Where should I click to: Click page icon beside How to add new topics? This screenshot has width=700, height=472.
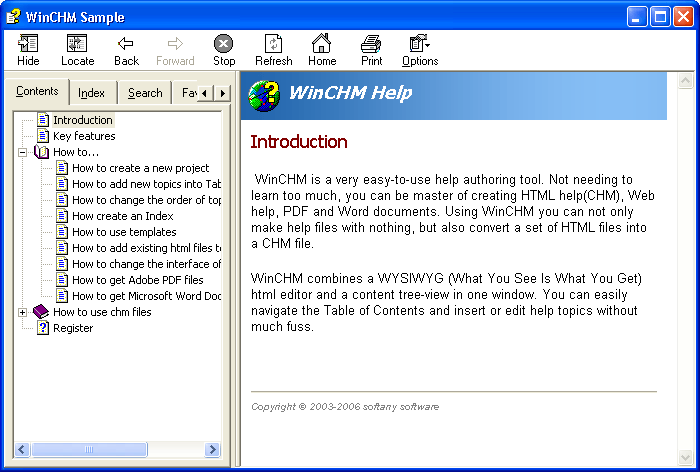click(x=62, y=184)
